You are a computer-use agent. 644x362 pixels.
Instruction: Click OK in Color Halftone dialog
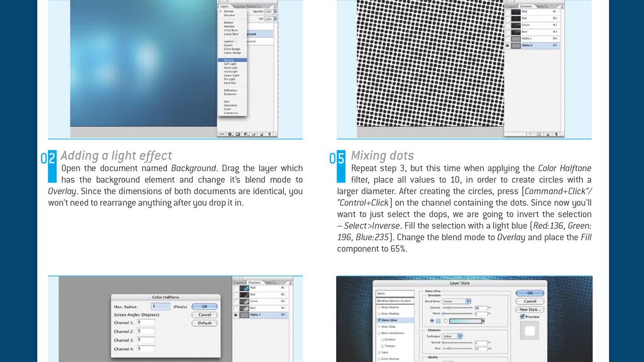point(205,306)
